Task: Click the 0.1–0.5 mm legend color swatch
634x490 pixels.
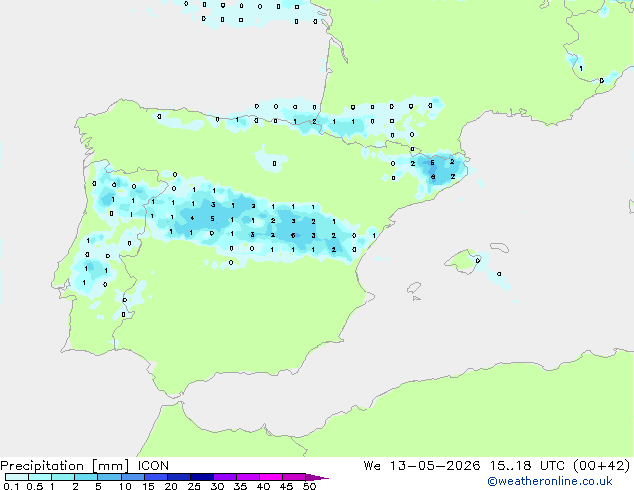Action: 17,477
